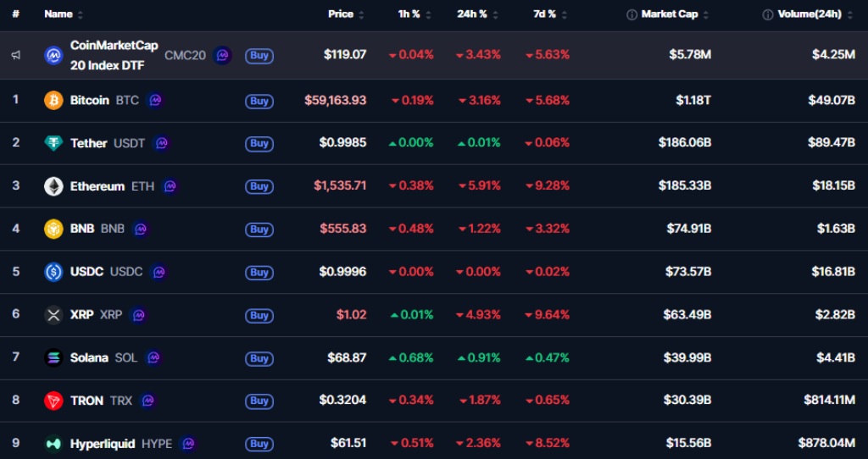Viewport: 868px width, 459px height.
Task: Click Buy button for XRP
Action: (x=259, y=315)
